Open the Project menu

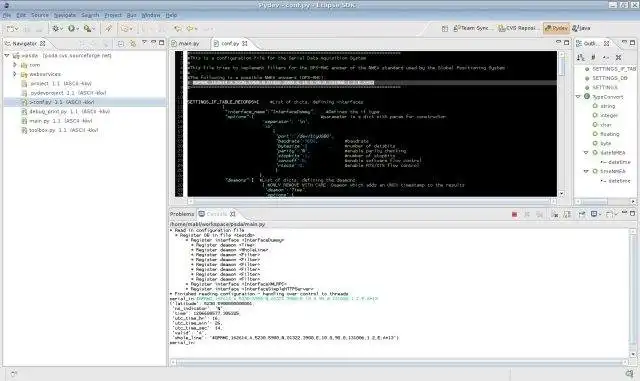point(113,15)
